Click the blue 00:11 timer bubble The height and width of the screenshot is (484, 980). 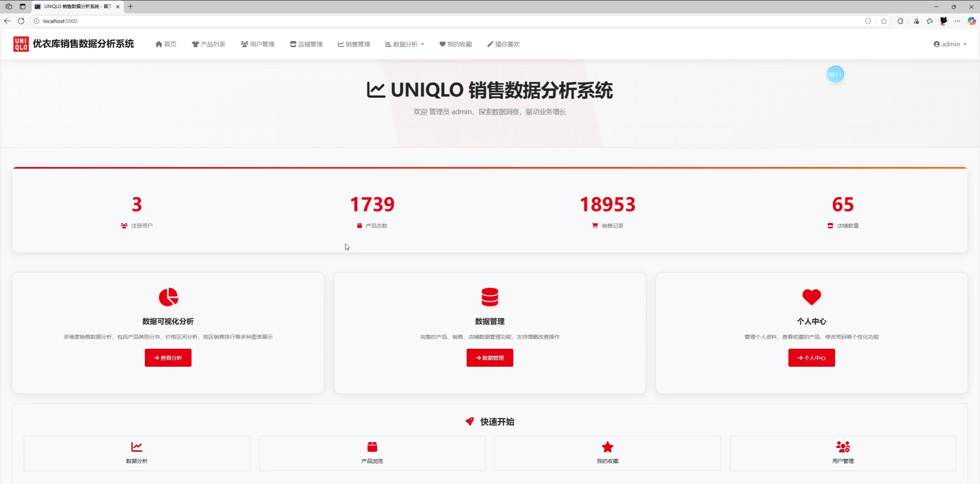(835, 74)
